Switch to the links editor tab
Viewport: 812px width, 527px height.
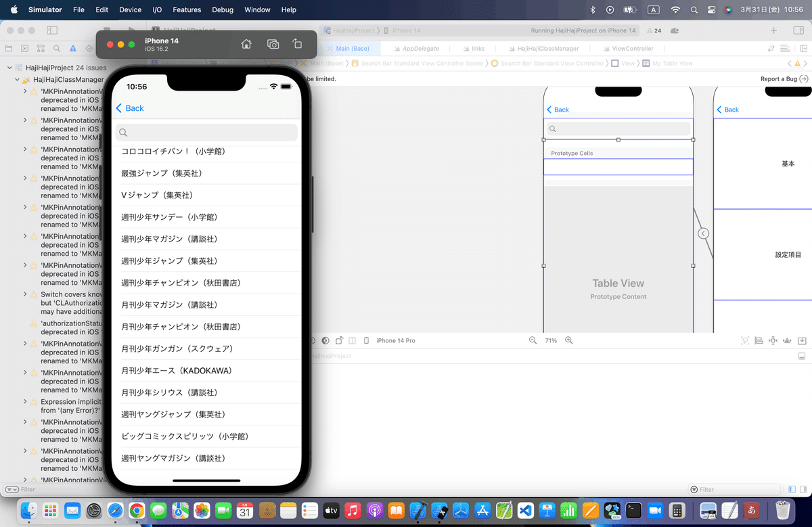pyautogui.click(x=474, y=49)
